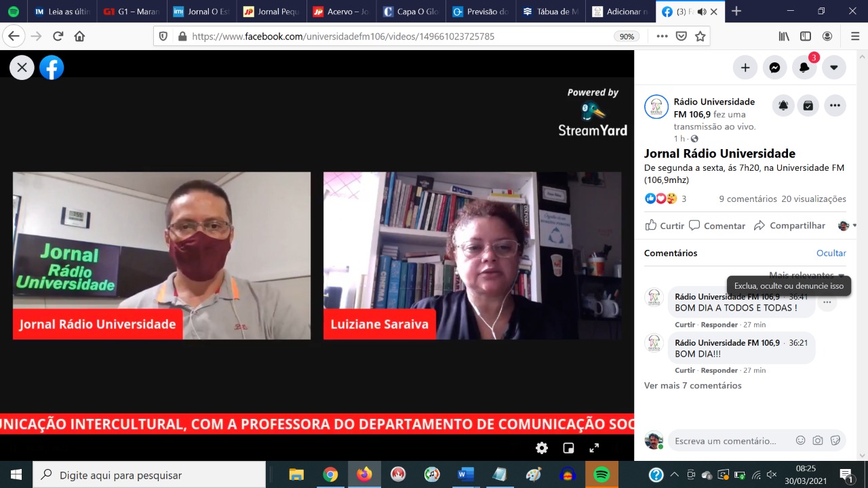This screenshot has width=868, height=488.
Task: Go back to the previous page
Action: [13, 37]
